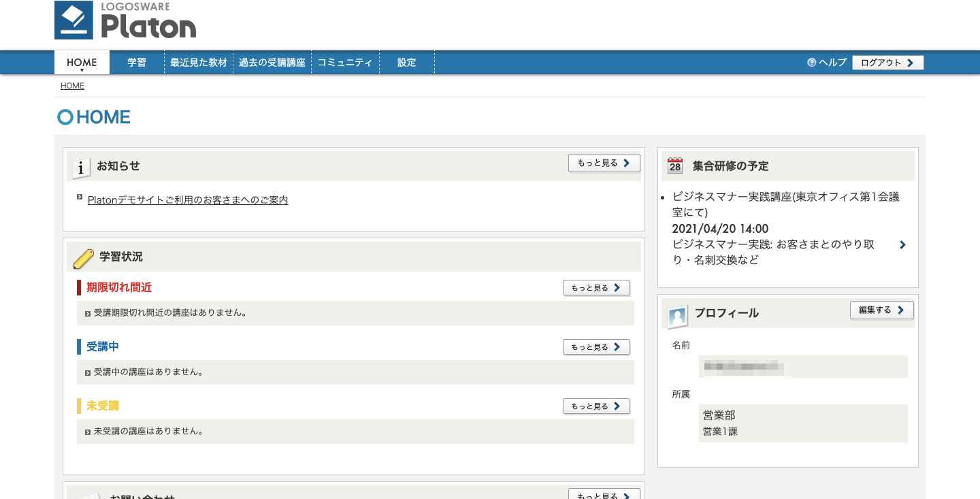Click the Platon logo icon
980x499 pixels.
[72, 20]
